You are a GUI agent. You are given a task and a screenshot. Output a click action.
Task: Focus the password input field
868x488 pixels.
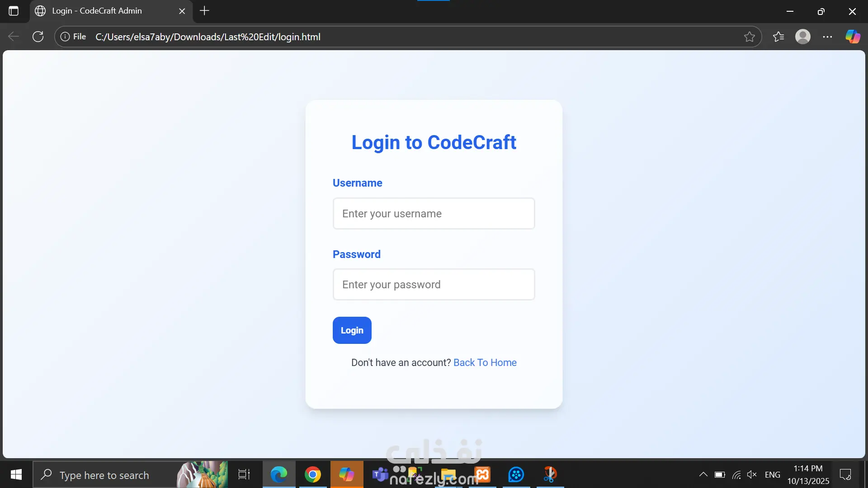[x=434, y=284]
